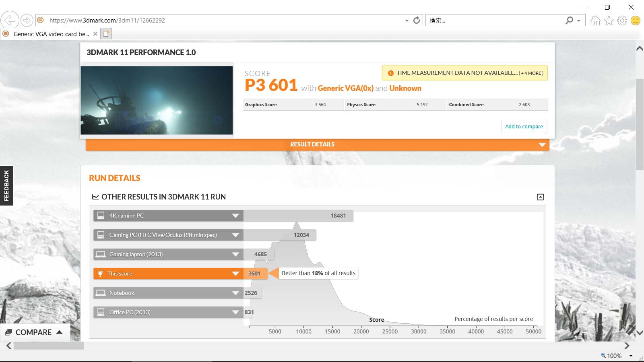Image resolution: width=644 pixels, height=362 pixels.
Task: Click the horizontal scrollbar left arrow
Action: point(8,346)
